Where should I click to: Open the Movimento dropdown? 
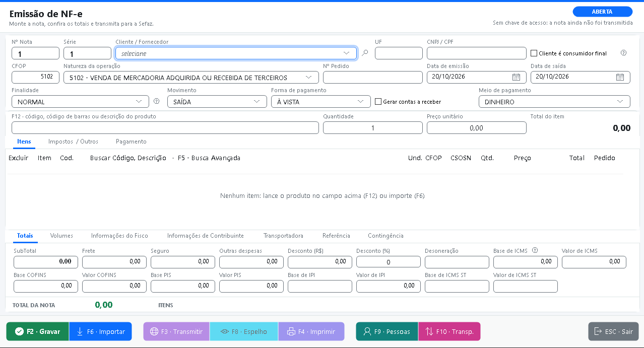pos(217,101)
